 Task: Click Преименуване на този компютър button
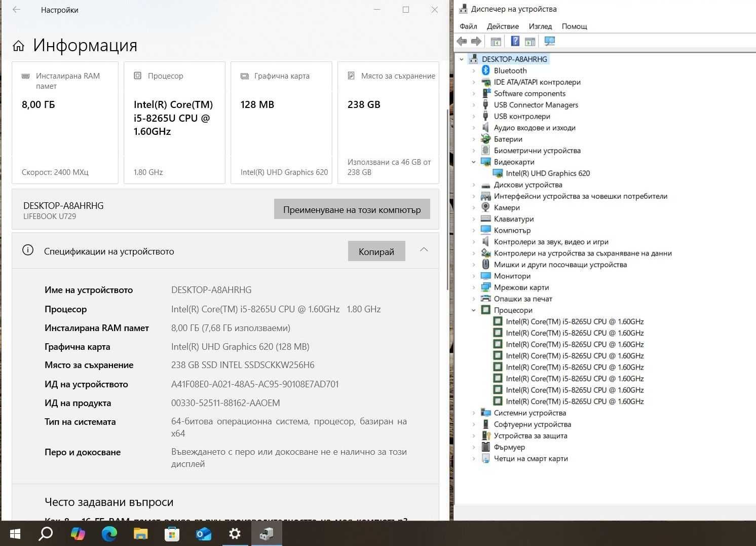[352, 209]
